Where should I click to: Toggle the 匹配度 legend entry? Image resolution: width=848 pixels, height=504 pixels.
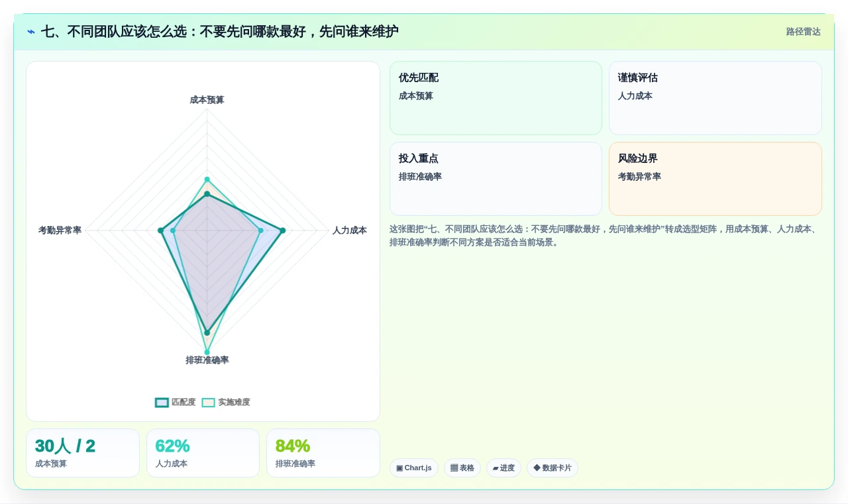click(x=176, y=402)
